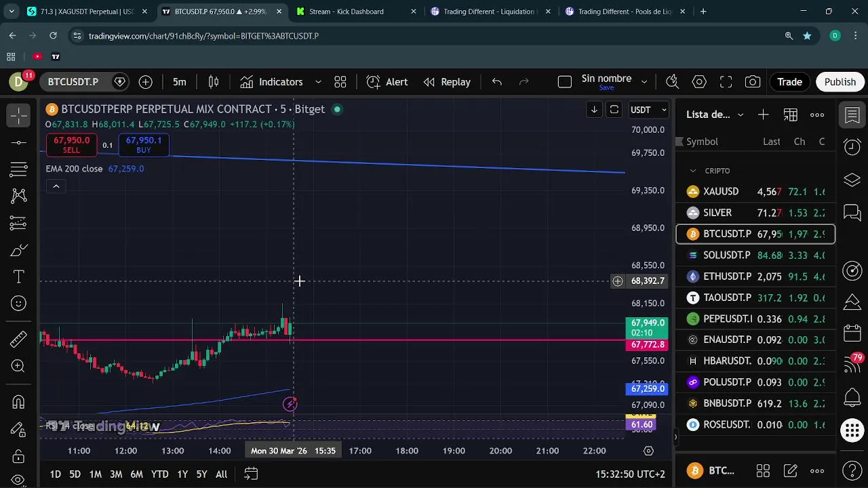Image resolution: width=868 pixels, height=488 pixels.
Task: Toggle magnet mode for drawings
Action: point(18,402)
